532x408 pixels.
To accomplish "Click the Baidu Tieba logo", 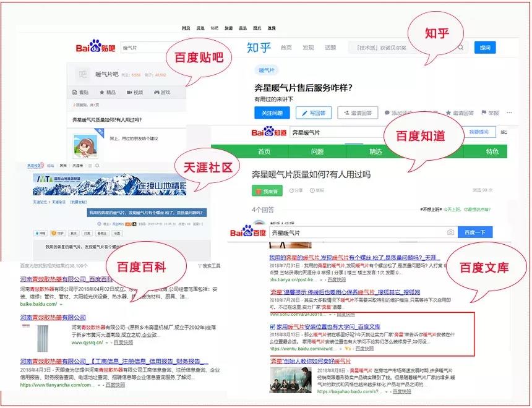I will pos(95,46).
